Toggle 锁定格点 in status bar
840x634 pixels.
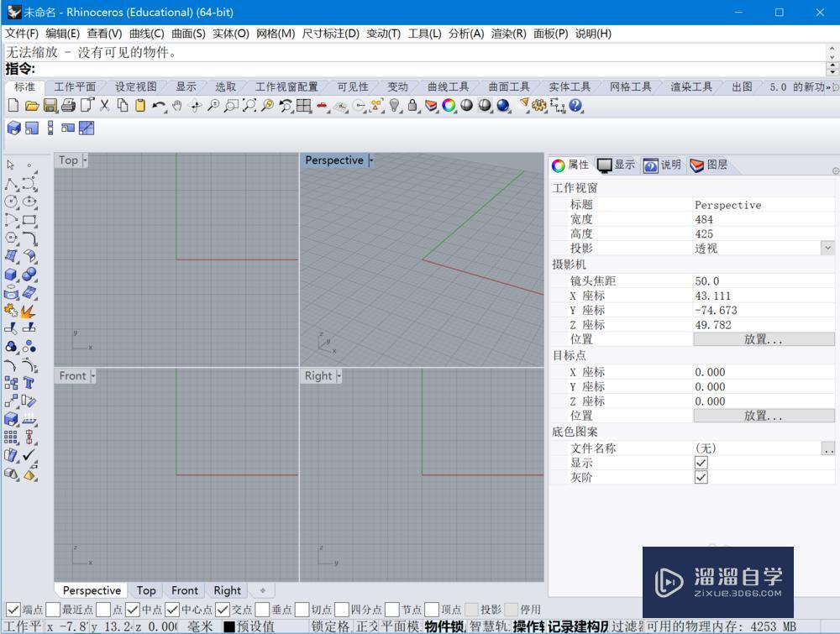tap(330, 626)
